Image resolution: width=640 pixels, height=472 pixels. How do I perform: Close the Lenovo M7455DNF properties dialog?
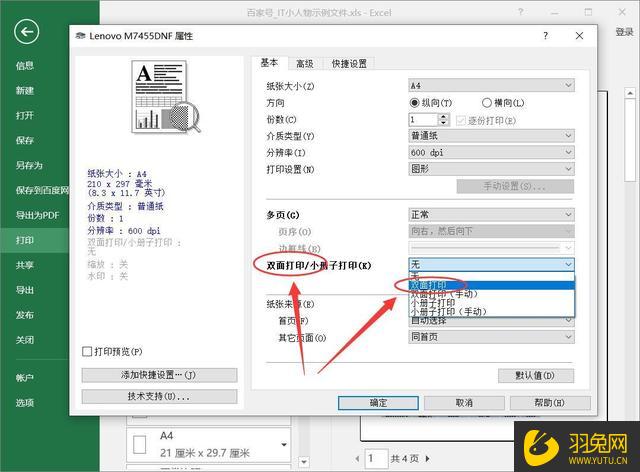pyautogui.click(x=579, y=36)
